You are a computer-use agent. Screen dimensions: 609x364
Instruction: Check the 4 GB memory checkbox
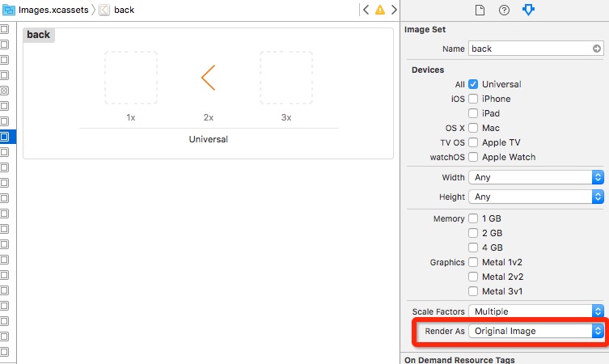pos(472,248)
